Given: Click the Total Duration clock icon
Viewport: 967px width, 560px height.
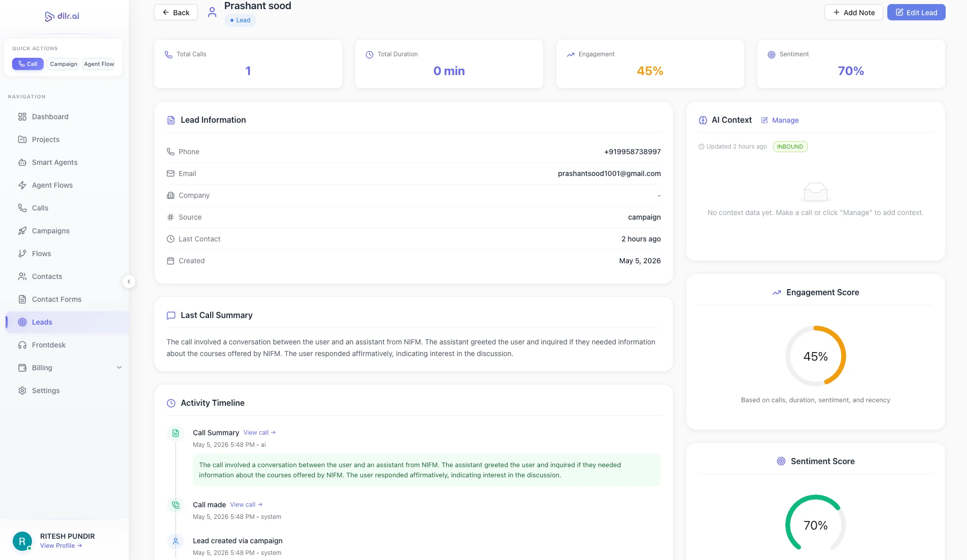Looking at the screenshot, I should click(370, 54).
